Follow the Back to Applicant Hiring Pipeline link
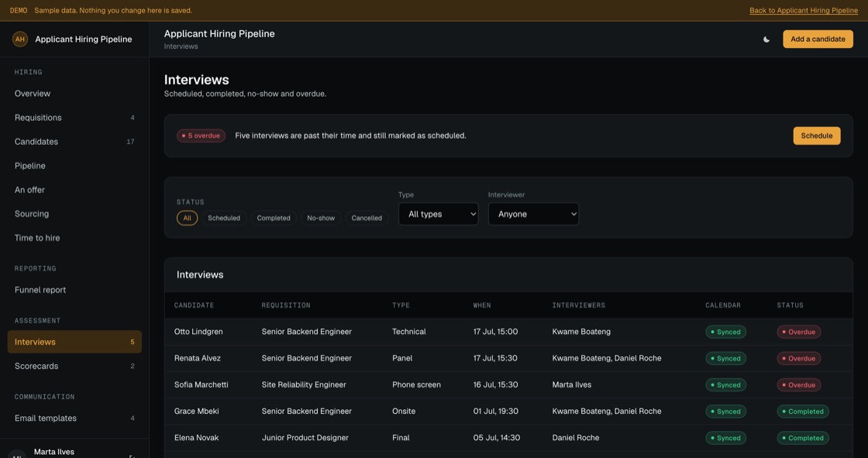868x458 pixels. [803, 11]
